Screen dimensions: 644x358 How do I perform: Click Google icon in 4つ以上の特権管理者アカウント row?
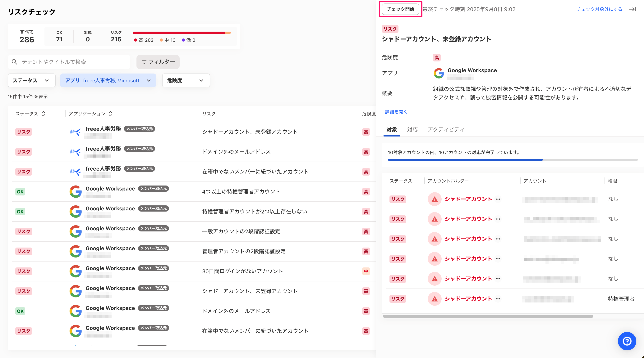click(x=76, y=192)
